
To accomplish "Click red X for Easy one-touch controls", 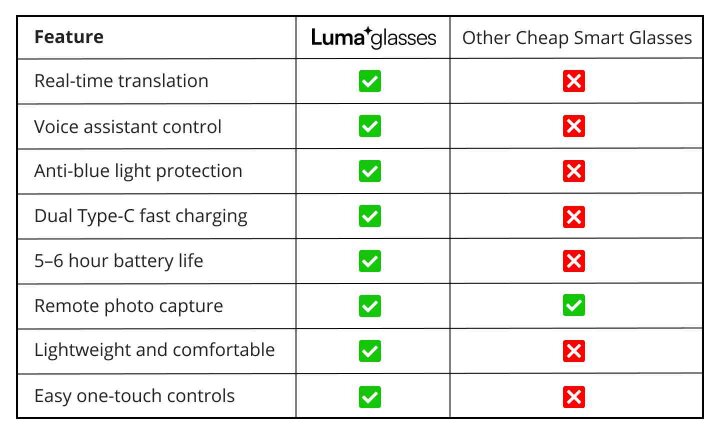I will tap(574, 396).
